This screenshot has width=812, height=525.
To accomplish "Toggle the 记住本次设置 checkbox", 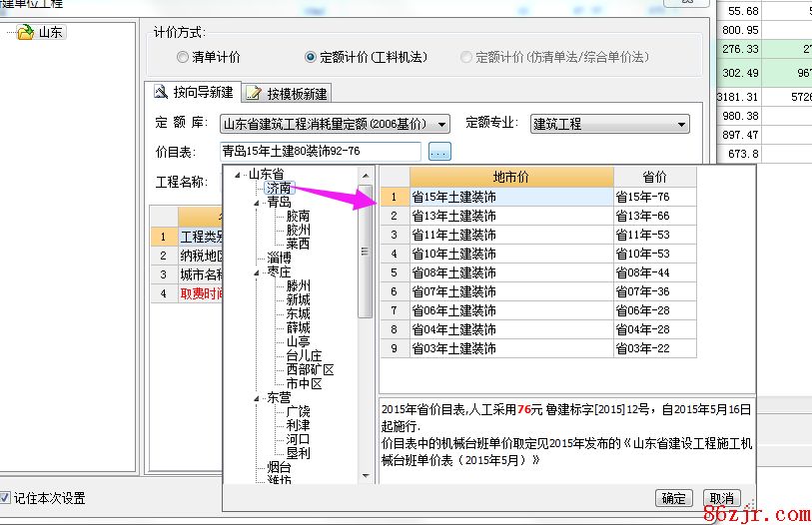I will pos(6,497).
